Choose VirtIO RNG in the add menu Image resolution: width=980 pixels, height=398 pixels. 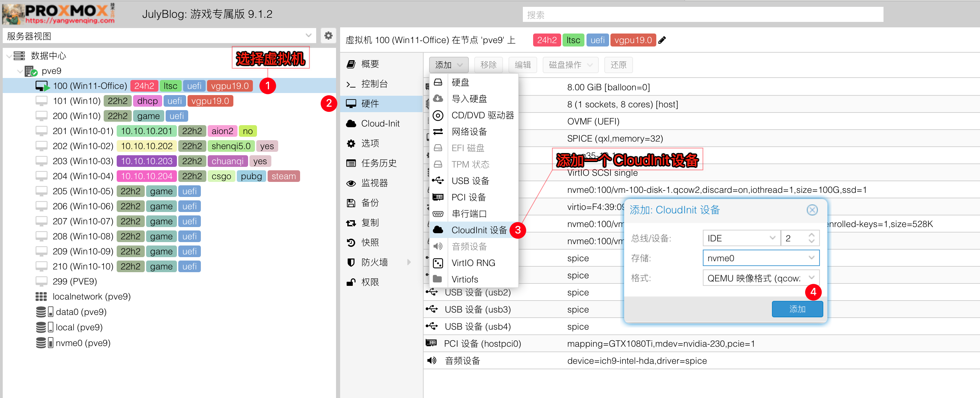tap(473, 263)
